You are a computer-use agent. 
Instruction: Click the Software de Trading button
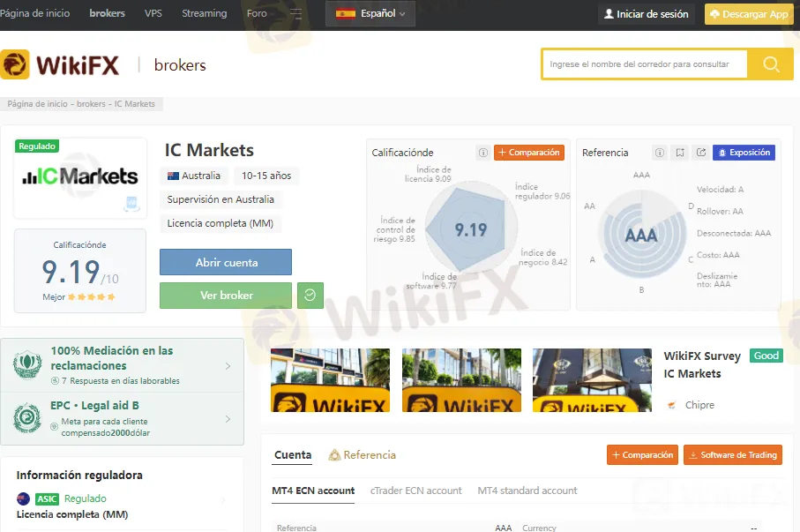pos(732,455)
